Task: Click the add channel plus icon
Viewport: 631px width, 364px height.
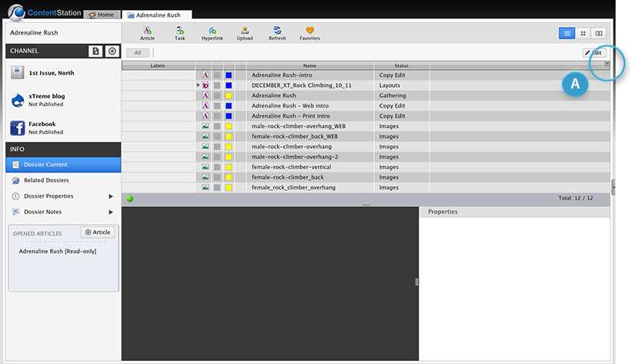Action: (112, 51)
